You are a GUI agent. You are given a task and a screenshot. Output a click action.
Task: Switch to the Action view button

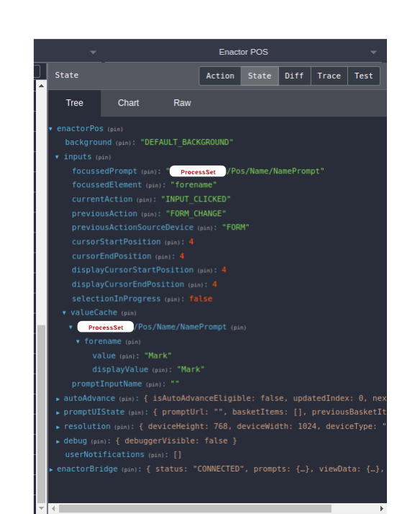pyautogui.click(x=220, y=76)
